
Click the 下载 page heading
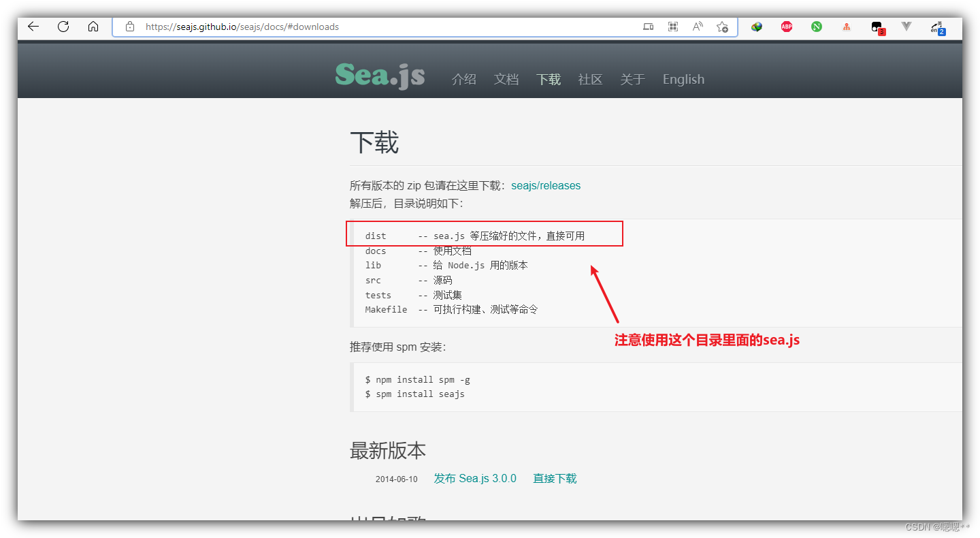(374, 142)
